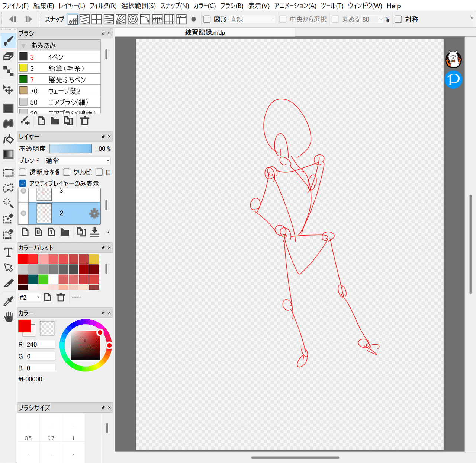Merge layer down with arrow icon
Viewport: 476px width, 463px height.
95,232
